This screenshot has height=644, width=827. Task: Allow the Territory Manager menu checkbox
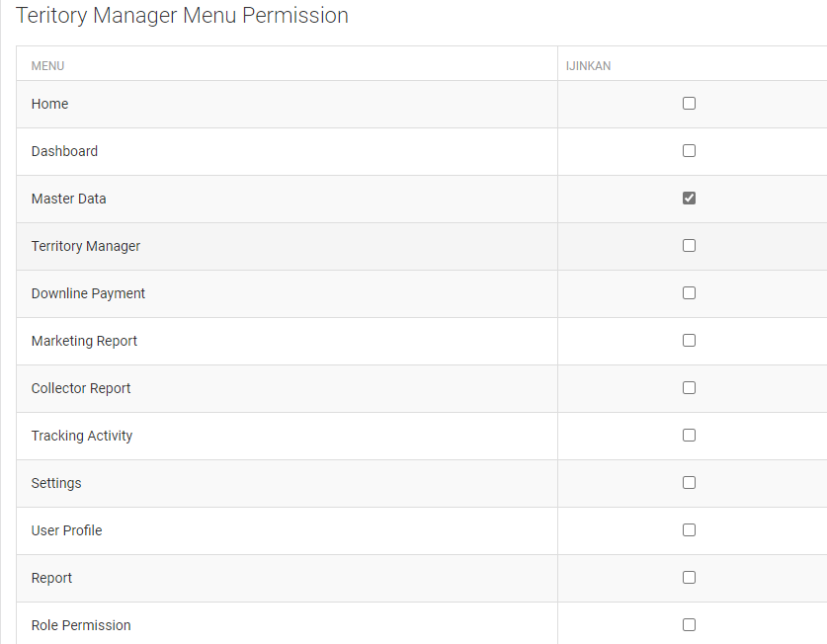(x=689, y=246)
